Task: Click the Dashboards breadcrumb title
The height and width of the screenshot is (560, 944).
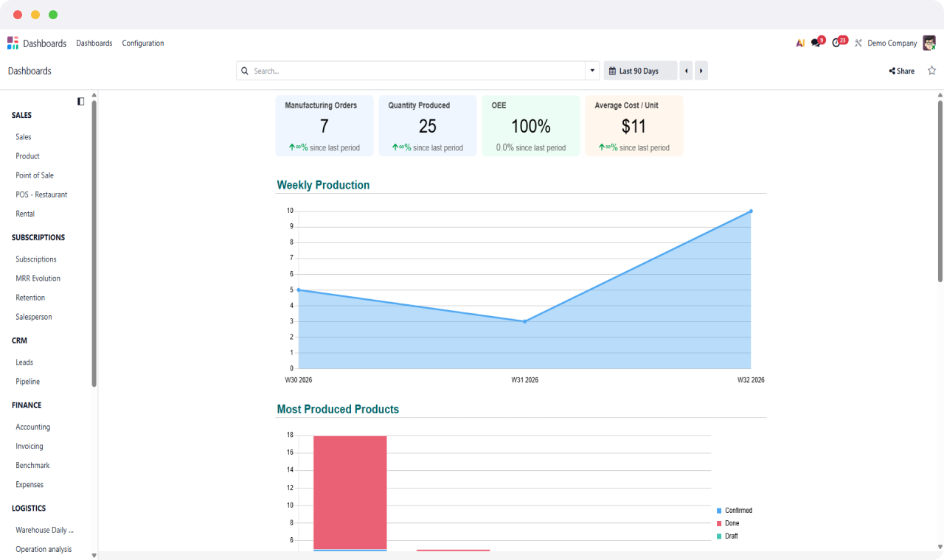Action: coord(29,71)
